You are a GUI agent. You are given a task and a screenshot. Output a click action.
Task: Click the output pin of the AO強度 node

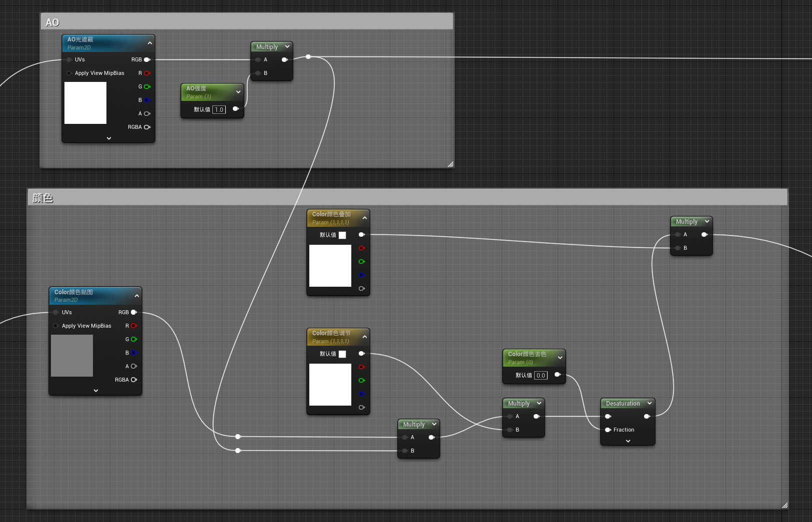click(236, 108)
